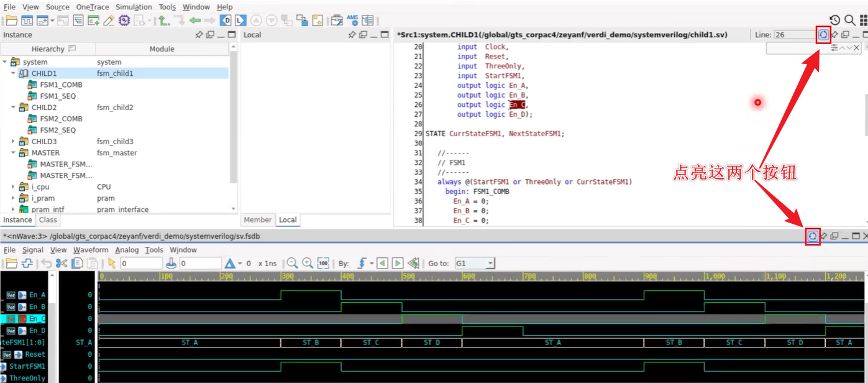This screenshot has height=383, width=868.
Task: Toggle the sync button in source window header
Action: tap(823, 35)
